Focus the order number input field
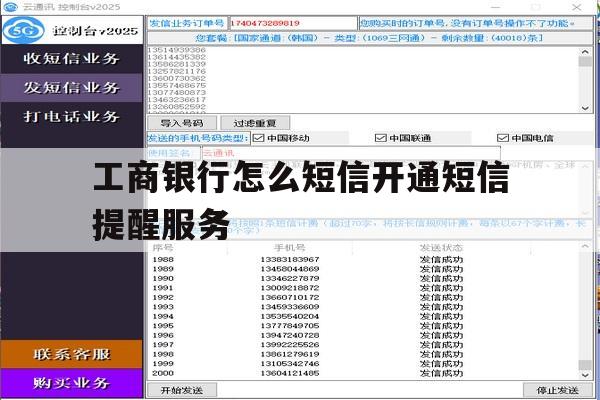This screenshot has height=400, width=600. (293, 23)
